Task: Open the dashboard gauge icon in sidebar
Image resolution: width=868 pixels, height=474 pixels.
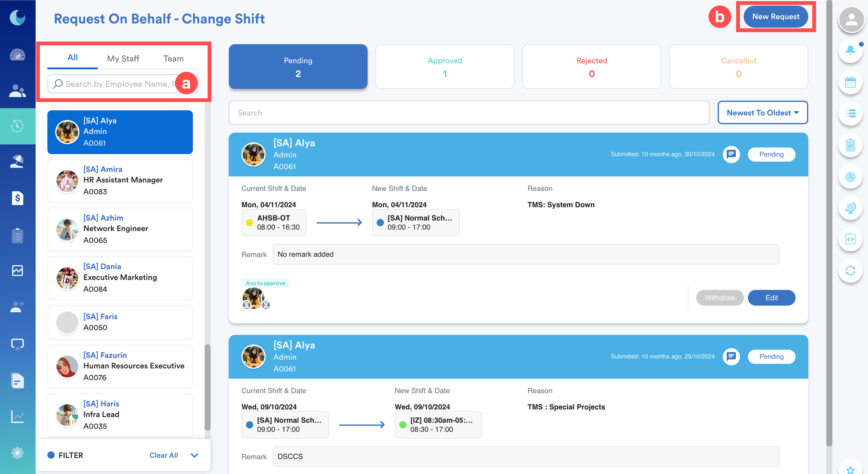Action: coord(17,55)
